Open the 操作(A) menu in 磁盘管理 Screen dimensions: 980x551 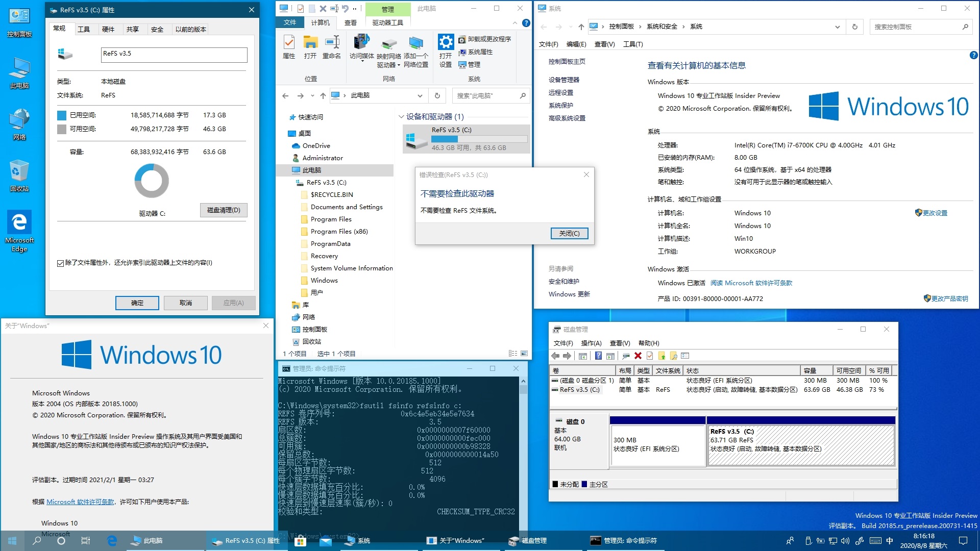tap(591, 343)
